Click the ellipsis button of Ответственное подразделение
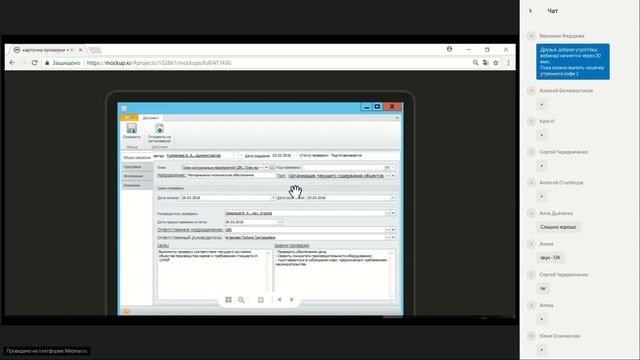The image size is (640, 360). tap(388, 230)
